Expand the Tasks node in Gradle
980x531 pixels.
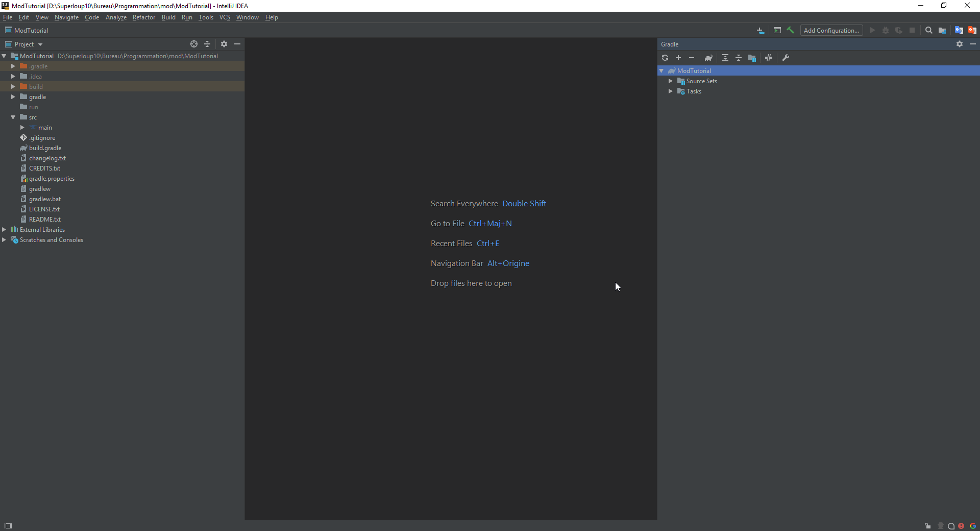[x=671, y=91]
